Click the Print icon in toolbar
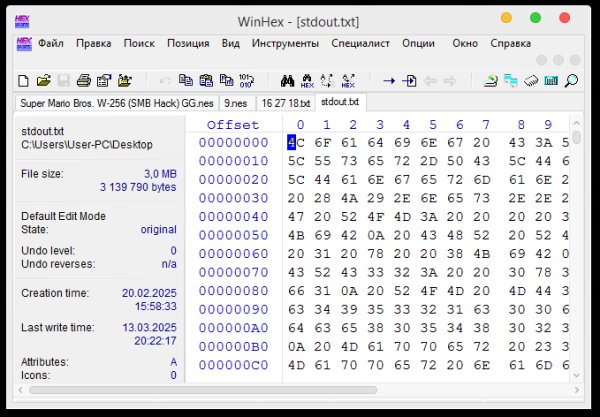Image resolution: width=600 pixels, height=417 pixels. (x=83, y=81)
